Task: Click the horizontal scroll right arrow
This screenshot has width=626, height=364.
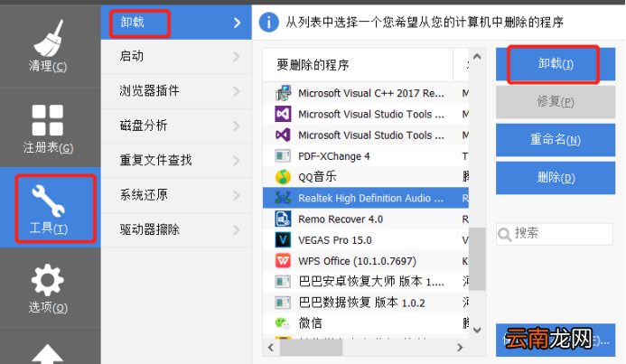Action: [x=460, y=347]
